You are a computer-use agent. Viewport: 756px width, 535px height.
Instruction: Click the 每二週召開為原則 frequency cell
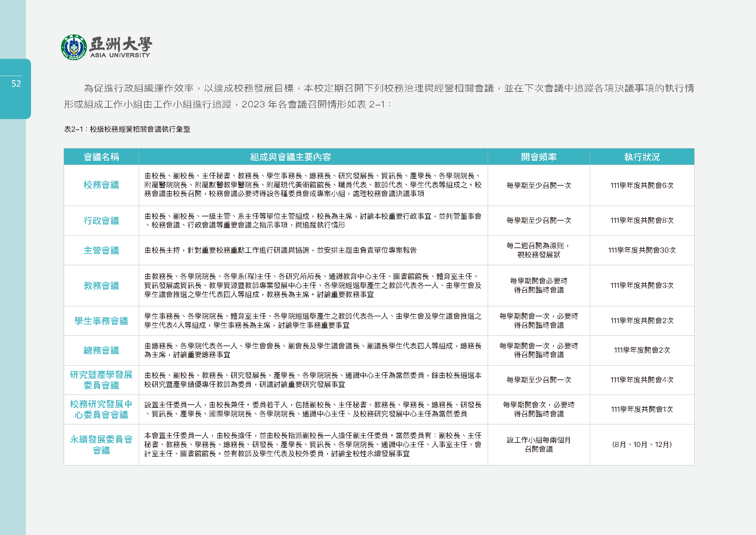click(539, 250)
